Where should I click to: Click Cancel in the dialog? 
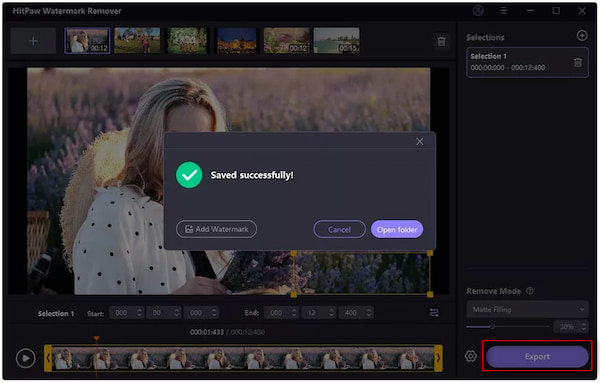click(x=339, y=229)
